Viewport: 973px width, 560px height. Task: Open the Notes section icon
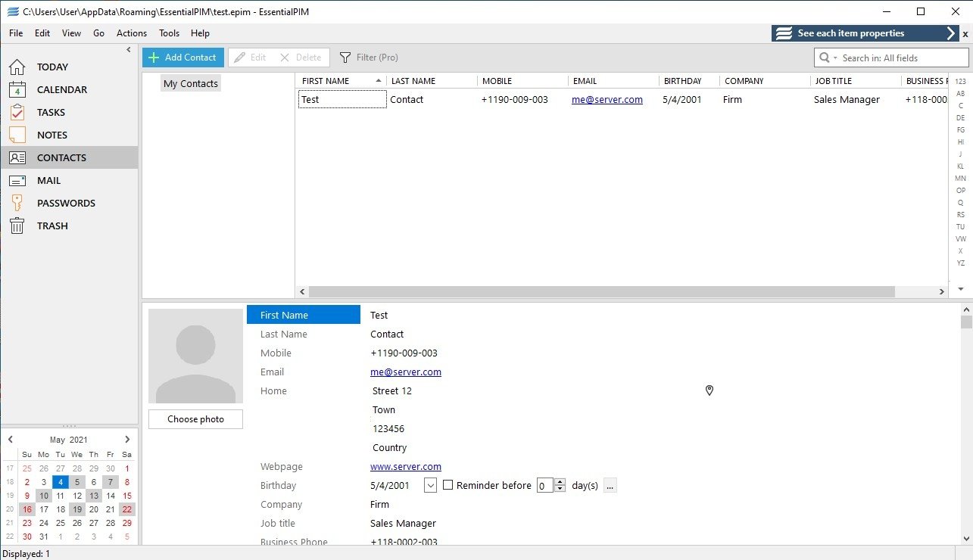(17, 135)
